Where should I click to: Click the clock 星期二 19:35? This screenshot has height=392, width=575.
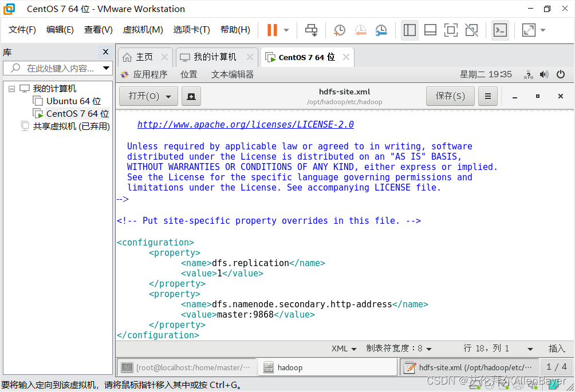[x=486, y=75]
